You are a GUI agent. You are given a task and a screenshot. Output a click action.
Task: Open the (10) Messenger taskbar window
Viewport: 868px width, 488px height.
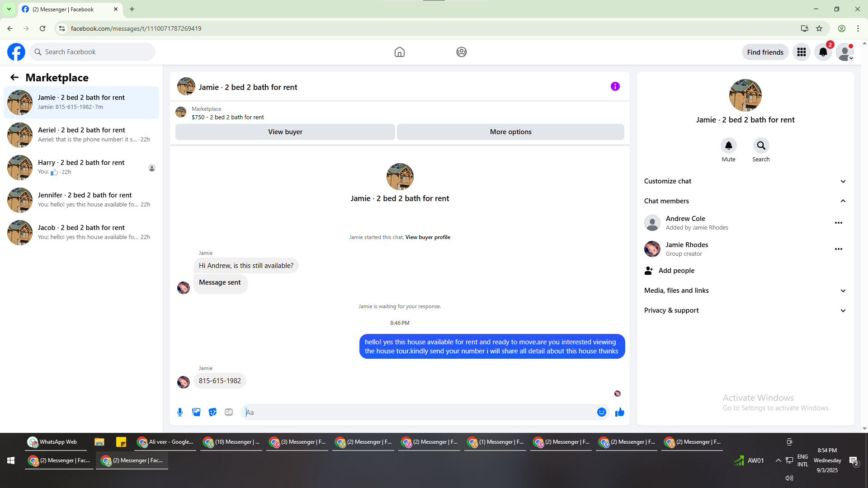[x=231, y=442]
